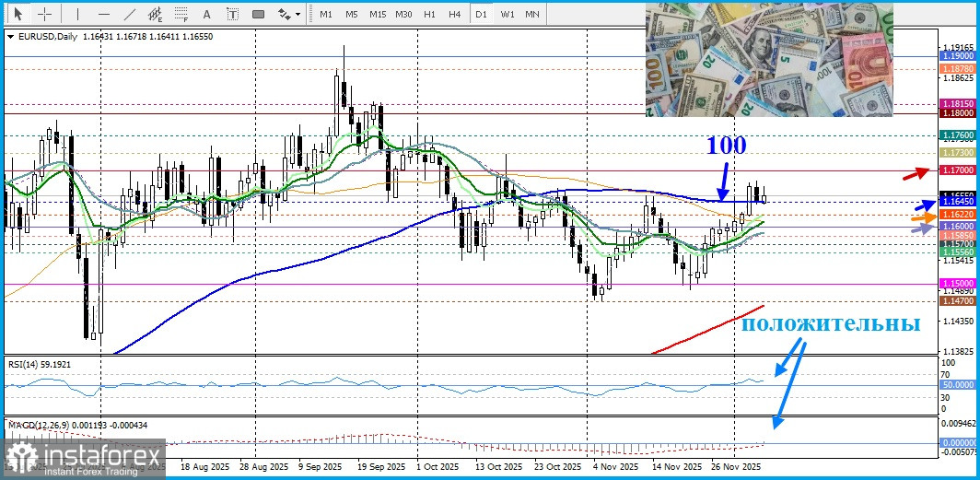Switch to M1 timeframe
980x480 pixels.
[326, 14]
